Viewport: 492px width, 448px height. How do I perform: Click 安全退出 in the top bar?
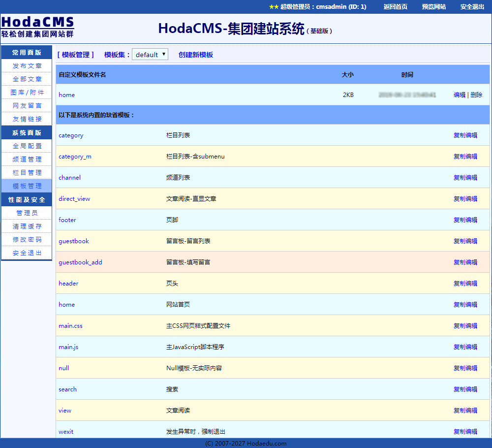472,6
